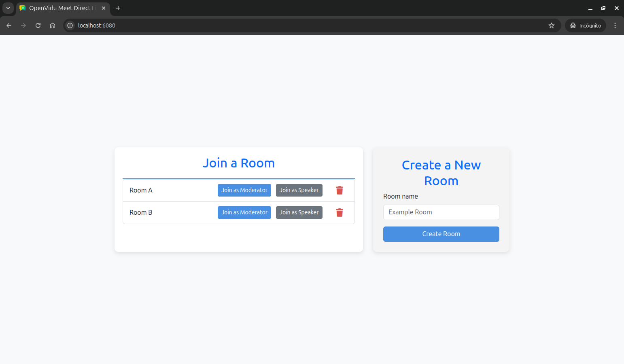
Task: Open the Chrome three-dot menu
Action: (x=615, y=25)
